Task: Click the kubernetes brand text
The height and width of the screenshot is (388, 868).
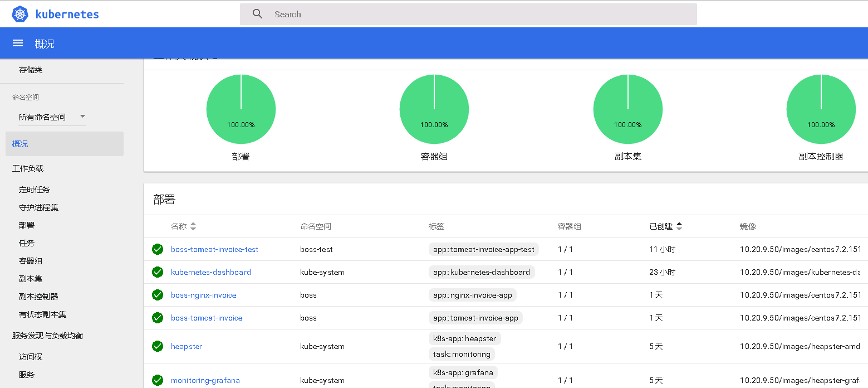Action: point(67,14)
